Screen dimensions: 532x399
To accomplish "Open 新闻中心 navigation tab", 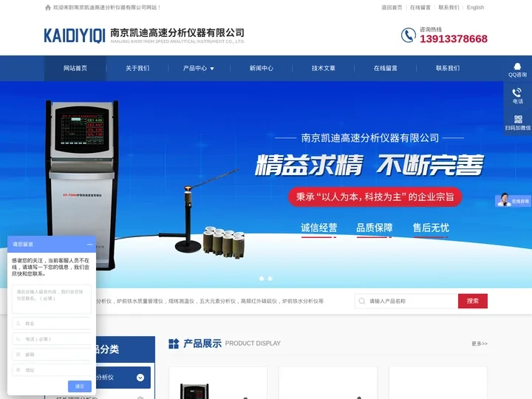I will coord(262,68).
